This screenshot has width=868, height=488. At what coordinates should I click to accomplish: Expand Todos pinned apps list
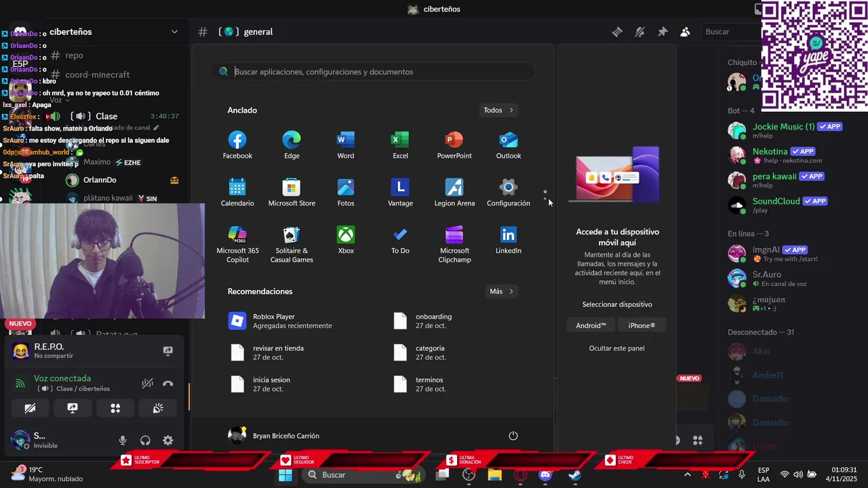pyautogui.click(x=498, y=110)
